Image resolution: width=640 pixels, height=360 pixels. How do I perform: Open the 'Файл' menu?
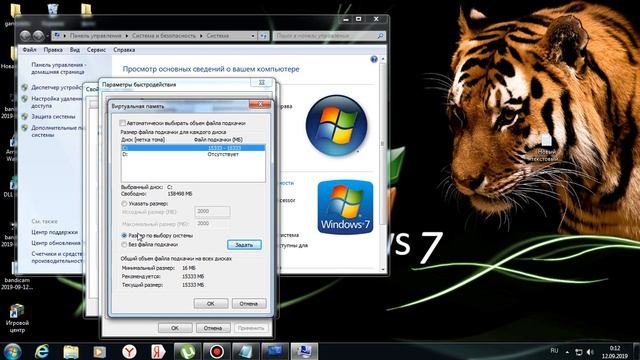point(29,50)
